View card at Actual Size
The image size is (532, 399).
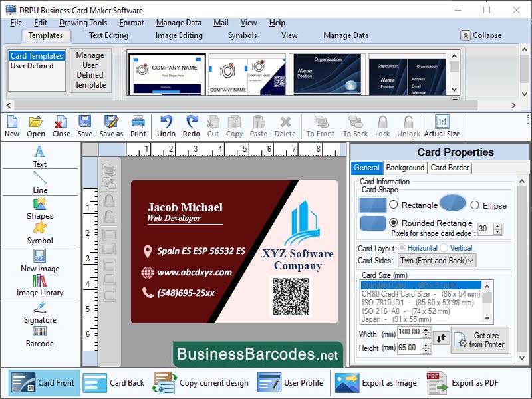(x=443, y=126)
